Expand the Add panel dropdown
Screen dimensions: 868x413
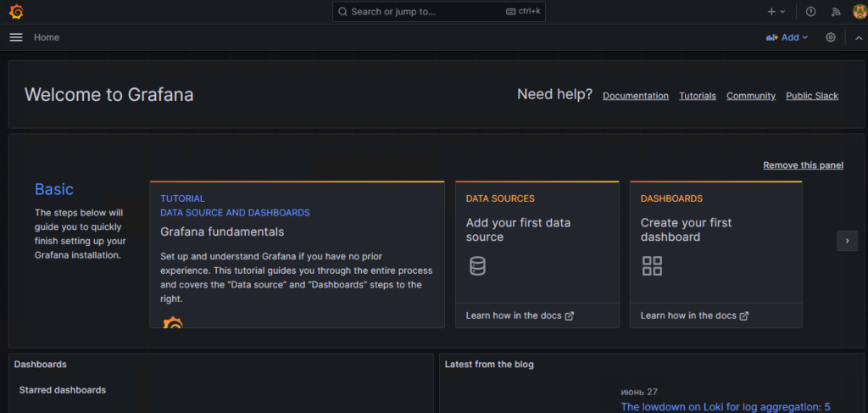click(x=787, y=37)
